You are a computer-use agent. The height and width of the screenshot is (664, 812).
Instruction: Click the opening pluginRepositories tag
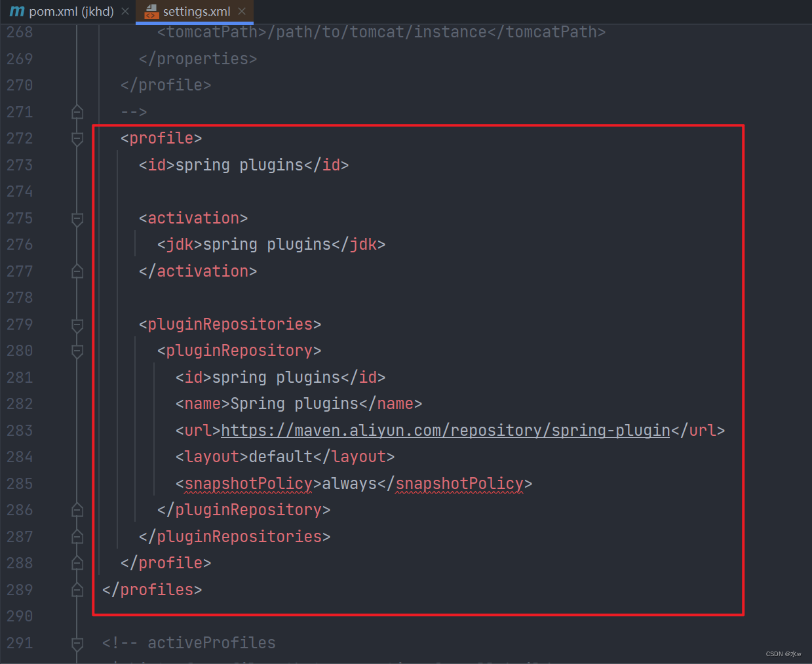(x=230, y=324)
